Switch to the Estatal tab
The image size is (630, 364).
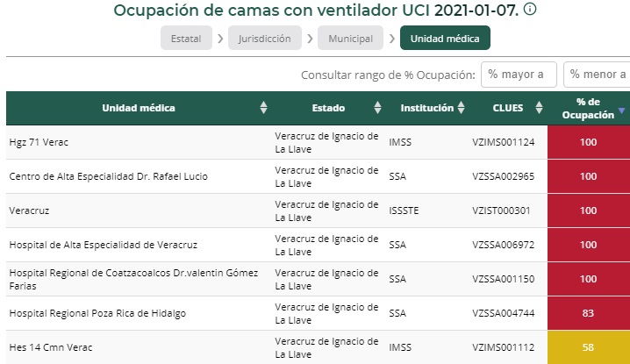click(x=186, y=39)
